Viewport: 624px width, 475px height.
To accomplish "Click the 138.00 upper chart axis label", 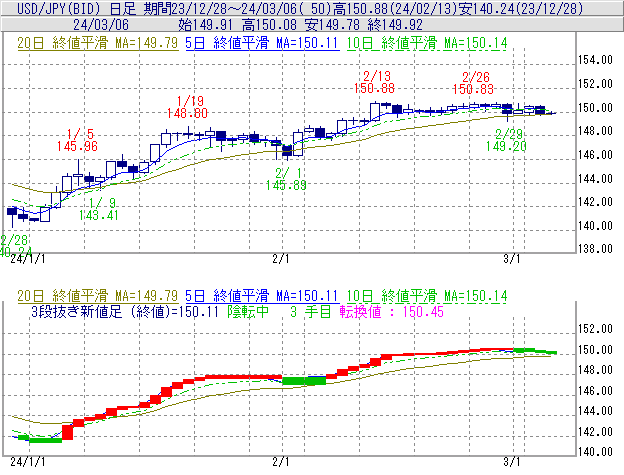I will point(595,249).
